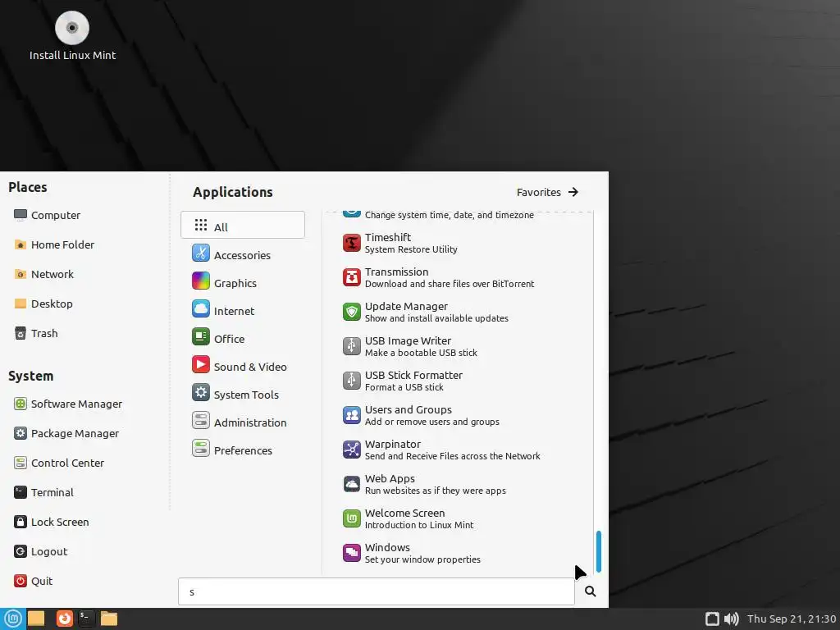840x630 pixels.
Task: Click the applications list scrollbar
Action: [x=598, y=551]
